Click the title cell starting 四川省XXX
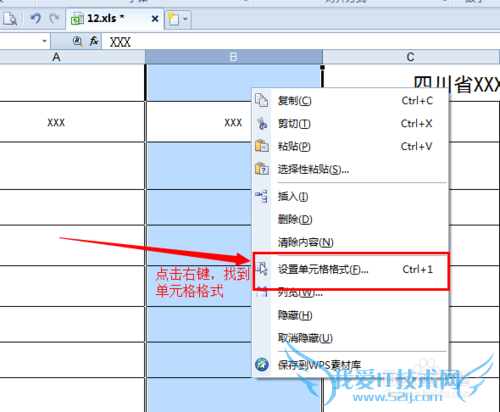This screenshot has width=500, height=412. [x=456, y=84]
